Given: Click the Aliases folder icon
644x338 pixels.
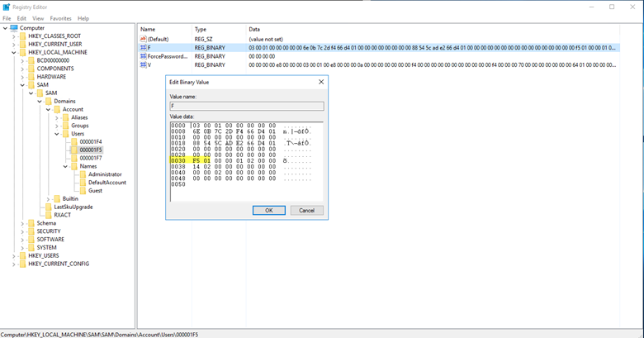Looking at the screenshot, I should click(65, 117).
